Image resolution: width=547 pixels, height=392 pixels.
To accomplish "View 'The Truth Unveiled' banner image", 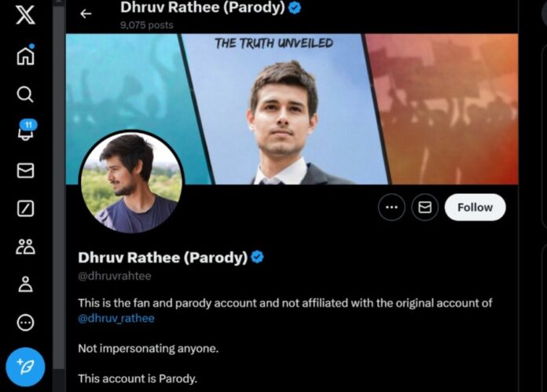I will 292,109.
